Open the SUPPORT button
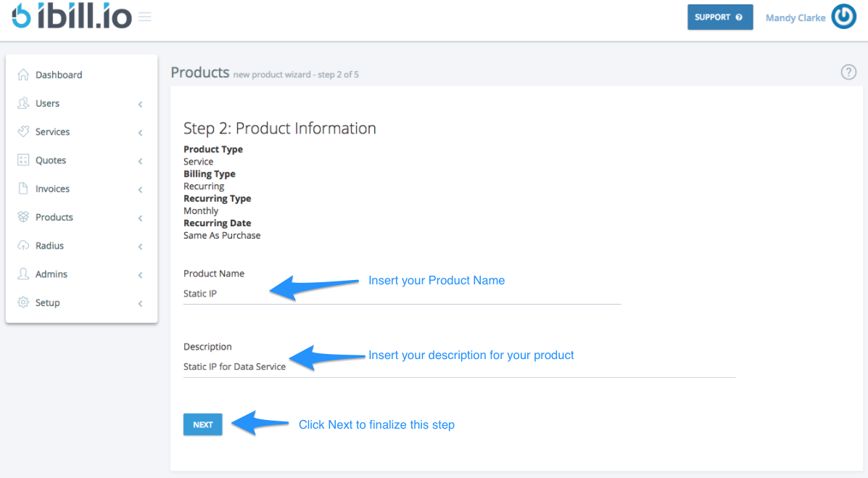This screenshot has height=478, width=868. point(720,16)
